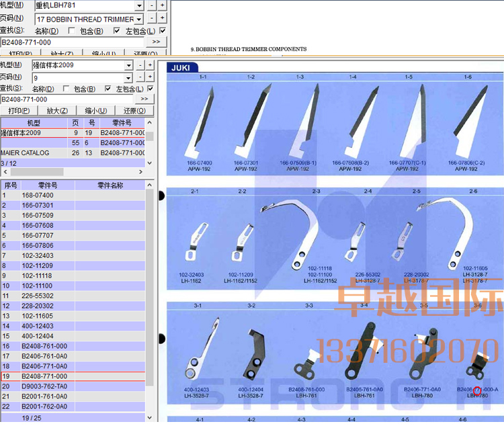
Task: Click the 打印(P) print button
Action: point(19,111)
